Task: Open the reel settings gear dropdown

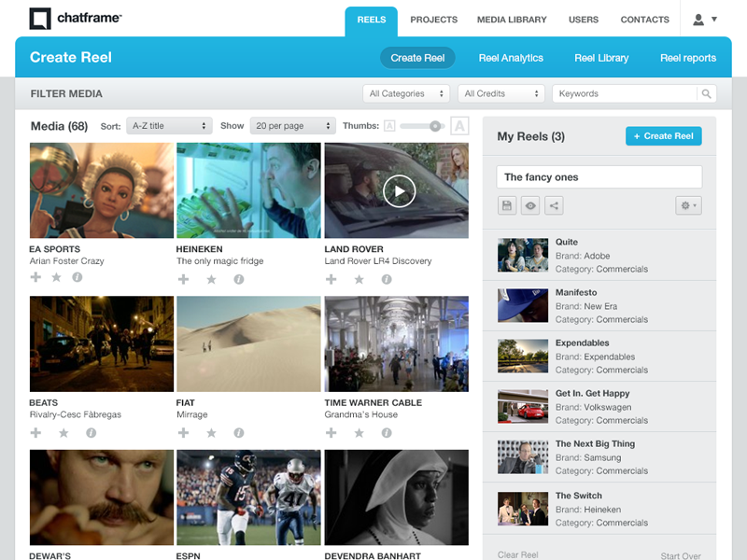Action: click(688, 205)
